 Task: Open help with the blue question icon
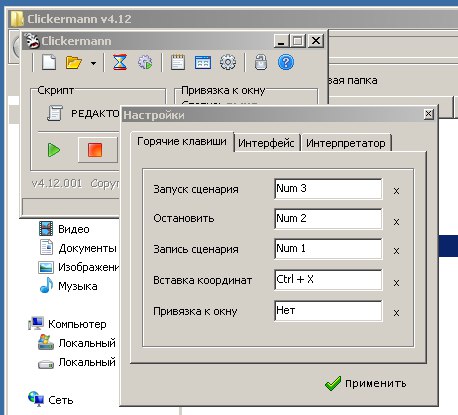(286, 62)
